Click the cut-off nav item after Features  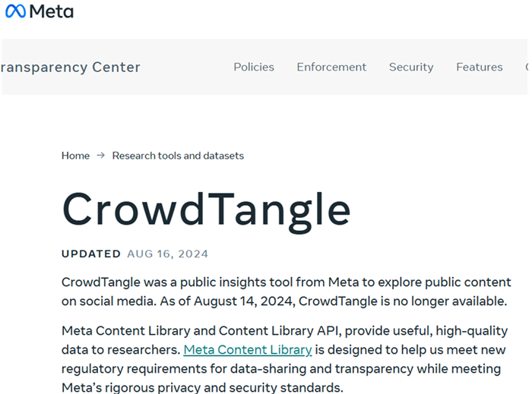(x=527, y=67)
